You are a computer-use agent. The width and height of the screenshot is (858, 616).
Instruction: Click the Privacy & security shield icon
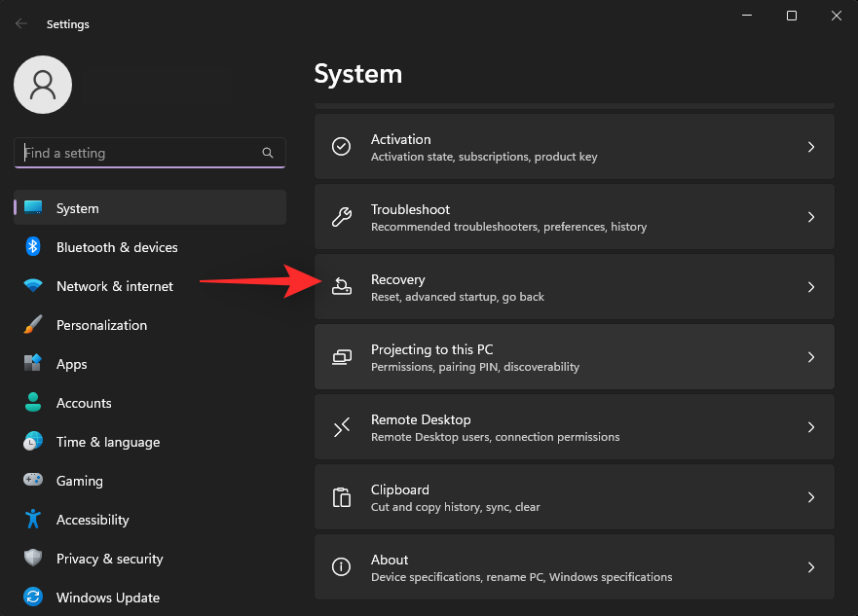point(33,559)
